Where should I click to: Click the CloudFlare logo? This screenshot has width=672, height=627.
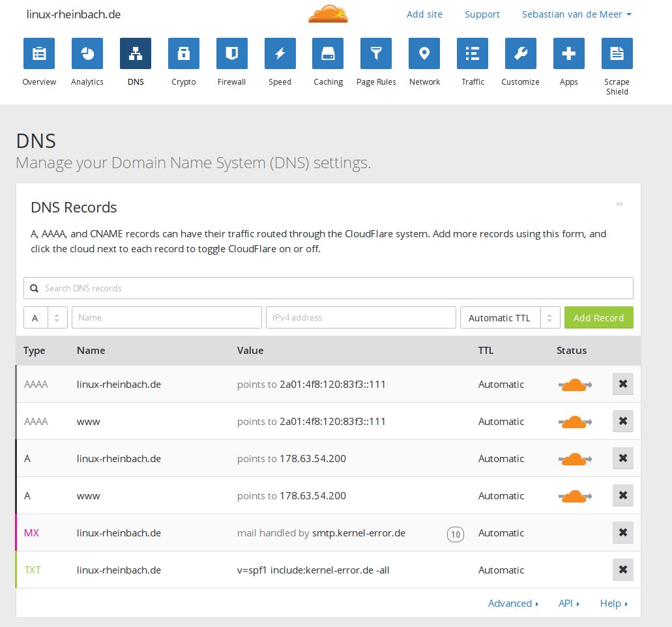pos(328,14)
